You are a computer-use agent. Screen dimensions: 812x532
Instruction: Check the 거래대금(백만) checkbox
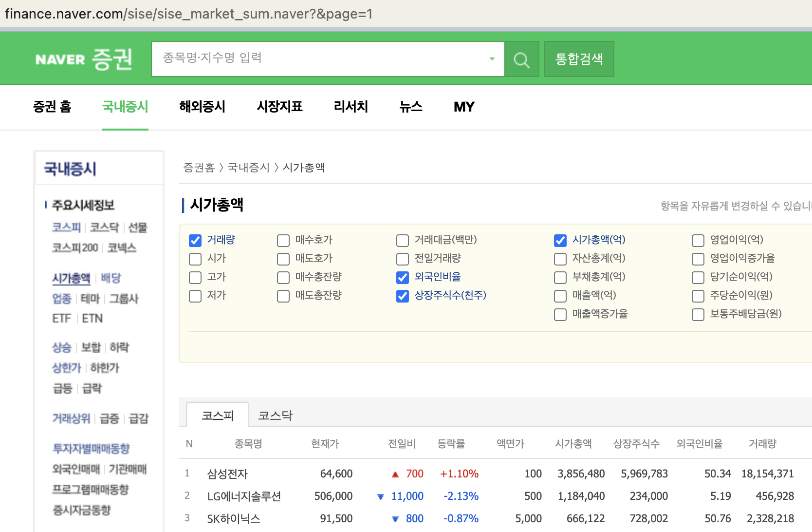click(403, 240)
